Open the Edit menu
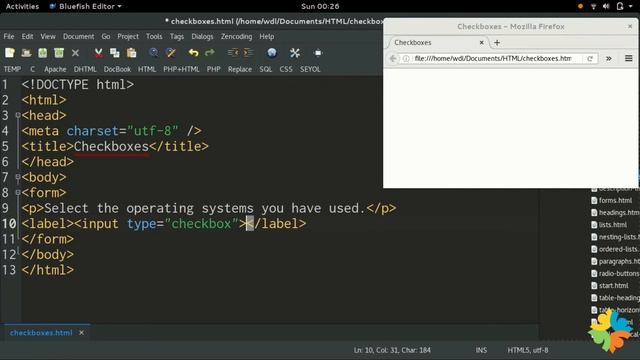The width and height of the screenshot is (640, 360). (27, 36)
